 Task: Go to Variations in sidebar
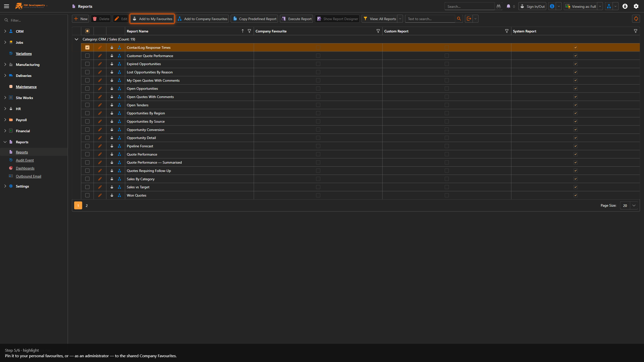24,54
